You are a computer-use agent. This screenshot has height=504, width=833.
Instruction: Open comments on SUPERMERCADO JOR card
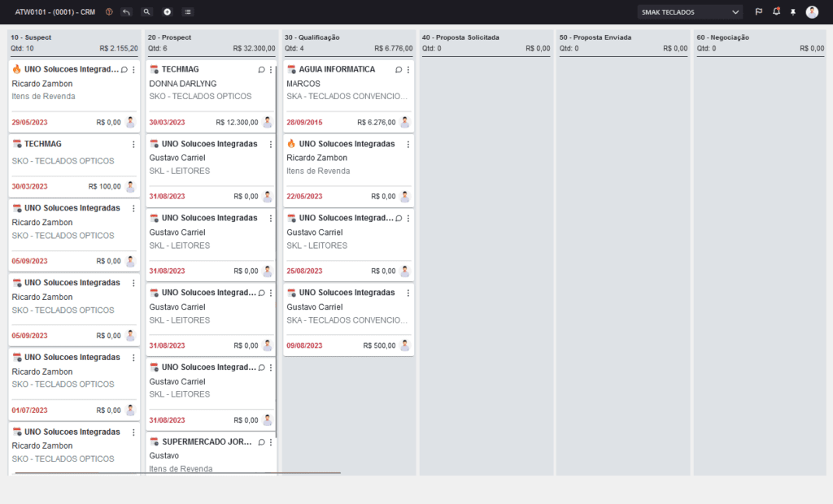261,442
